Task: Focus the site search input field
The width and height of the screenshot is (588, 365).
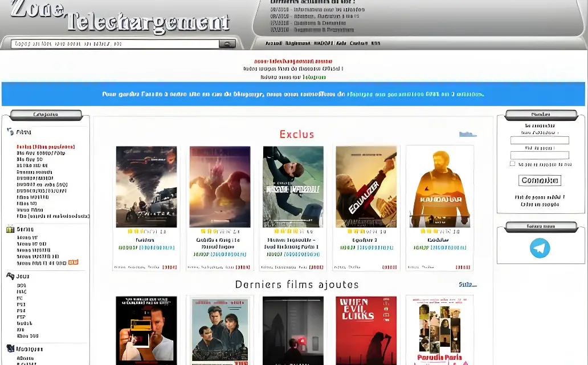Action: (x=115, y=44)
